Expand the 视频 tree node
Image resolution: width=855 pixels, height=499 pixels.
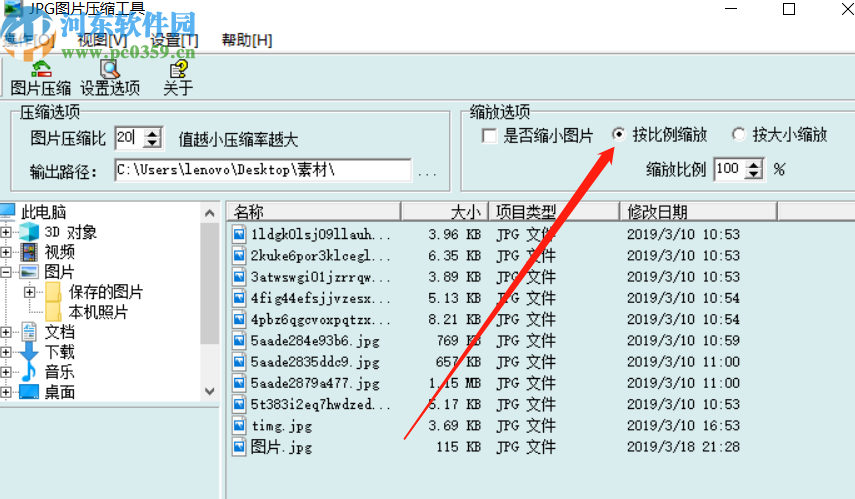pyautogui.click(x=5, y=252)
